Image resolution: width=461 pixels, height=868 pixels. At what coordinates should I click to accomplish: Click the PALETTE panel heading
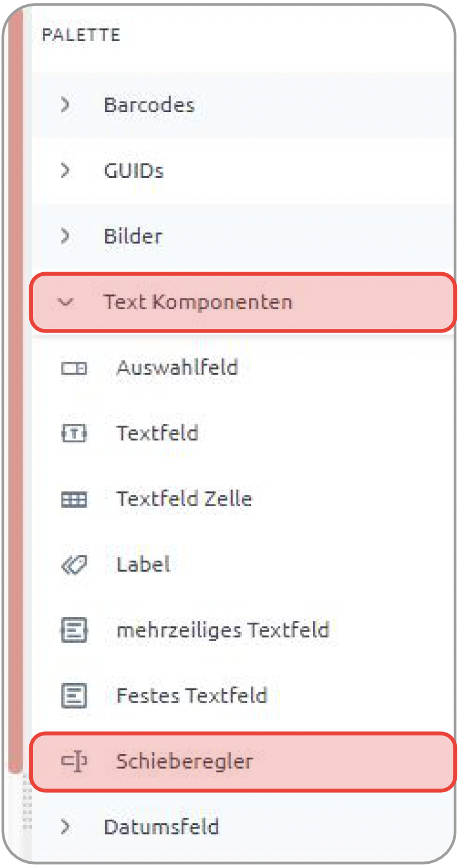click(x=81, y=35)
